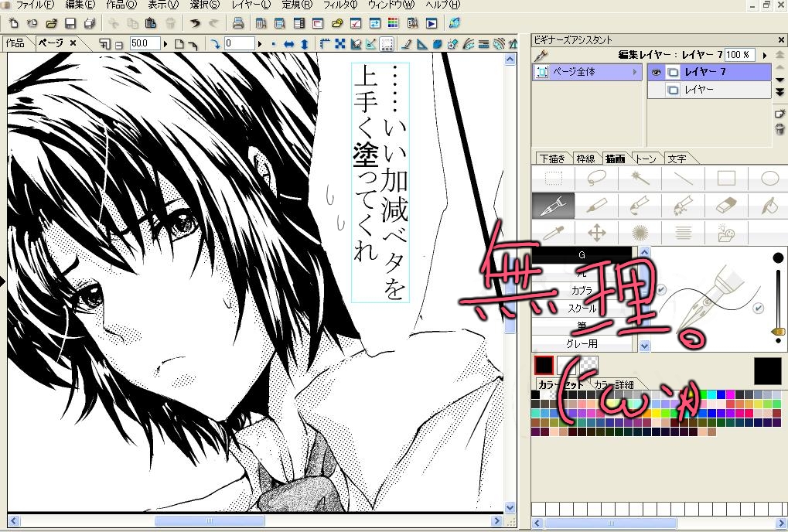
Task: Open the materials folder tool
Action: click(x=726, y=233)
